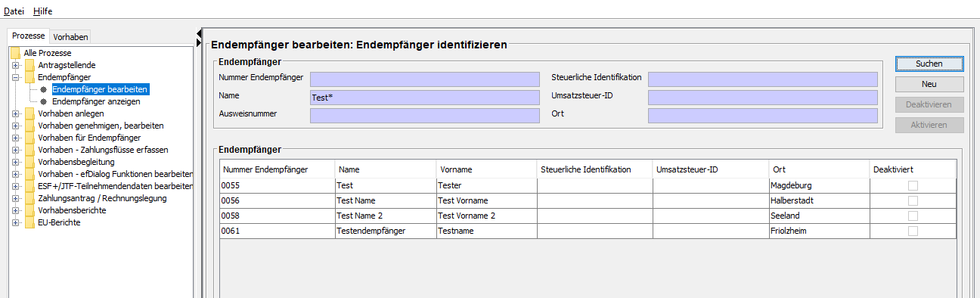Image resolution: width=980 pixels, height=298 pixels.
Task: Toggle Deaktiviert checkbox in row 0055
Action: [913, 185]
